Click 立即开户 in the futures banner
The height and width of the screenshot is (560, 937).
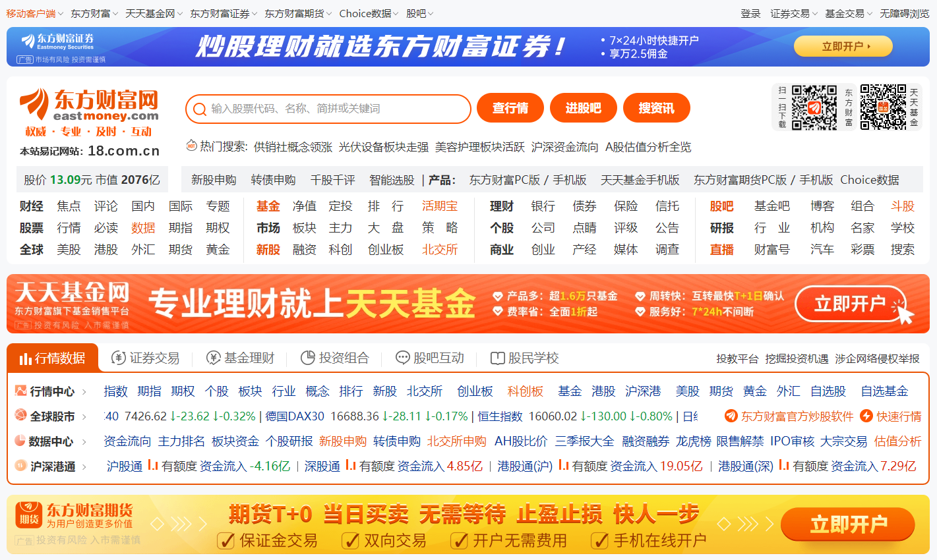coord(848,524)
